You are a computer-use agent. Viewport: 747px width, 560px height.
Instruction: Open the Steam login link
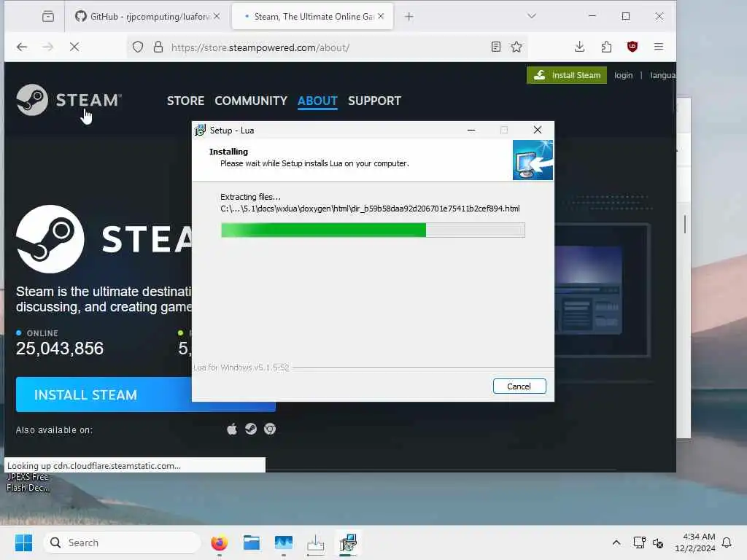pyautogui.click(x=623, y=75)
